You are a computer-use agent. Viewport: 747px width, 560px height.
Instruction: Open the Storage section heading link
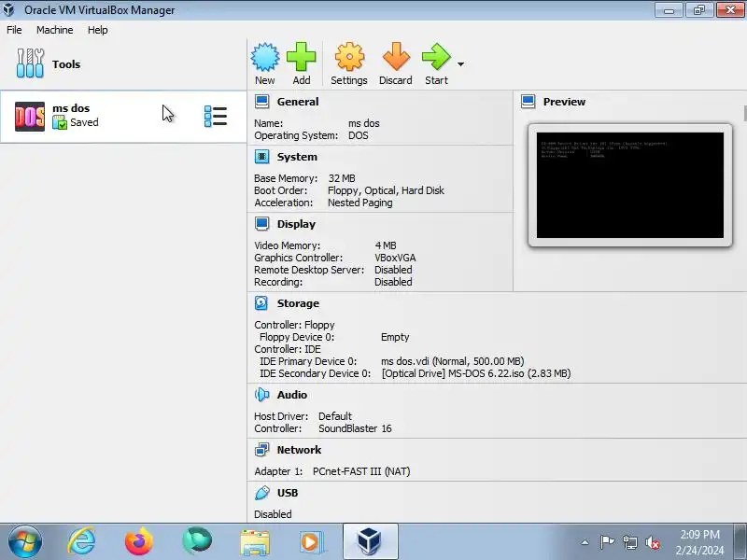pyautogui.click(x=298, y=303)
